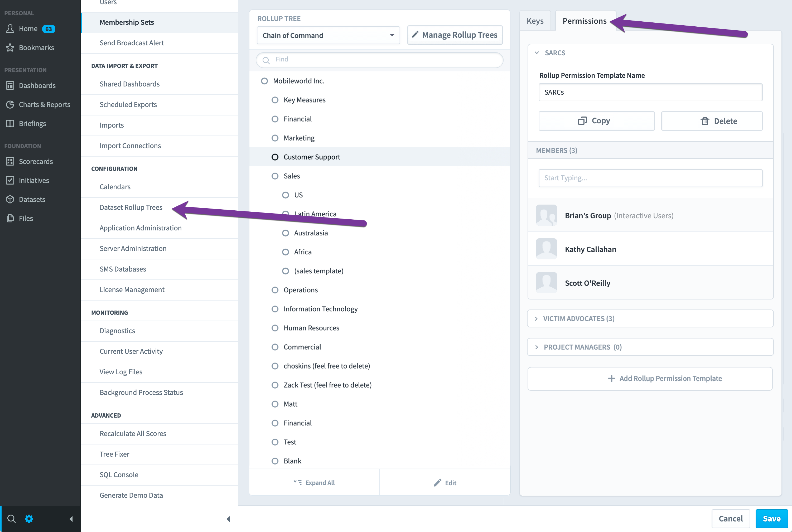The height and width of the screenshot is (532, 792).
Task: Click Expand All below the tree
Action: coord(314,483)
